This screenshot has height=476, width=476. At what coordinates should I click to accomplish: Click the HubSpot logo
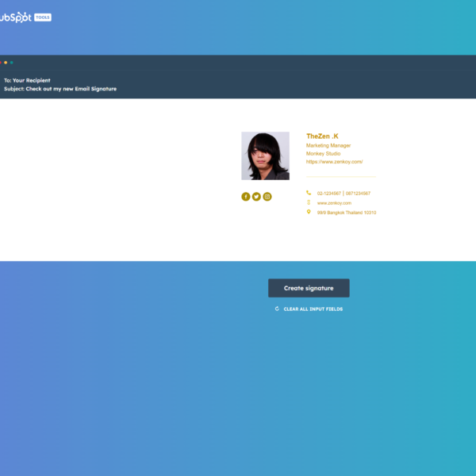click(16, 17)
